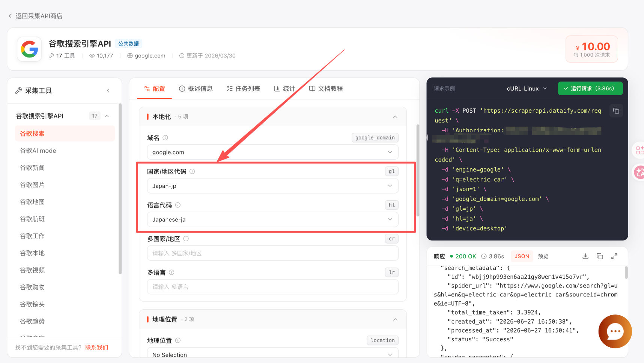Switch to the 统计 tab
Screen dimensions: 644x363
click(284, 89)
